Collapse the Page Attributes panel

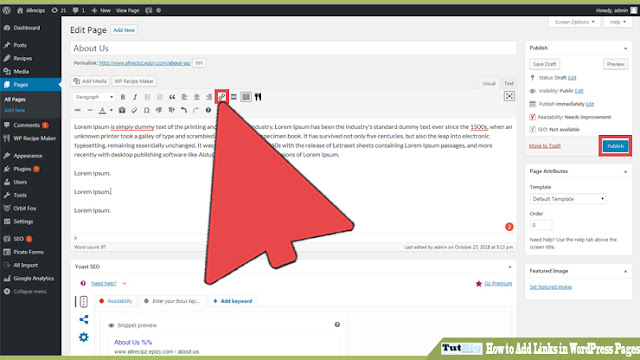pos(625,171)
